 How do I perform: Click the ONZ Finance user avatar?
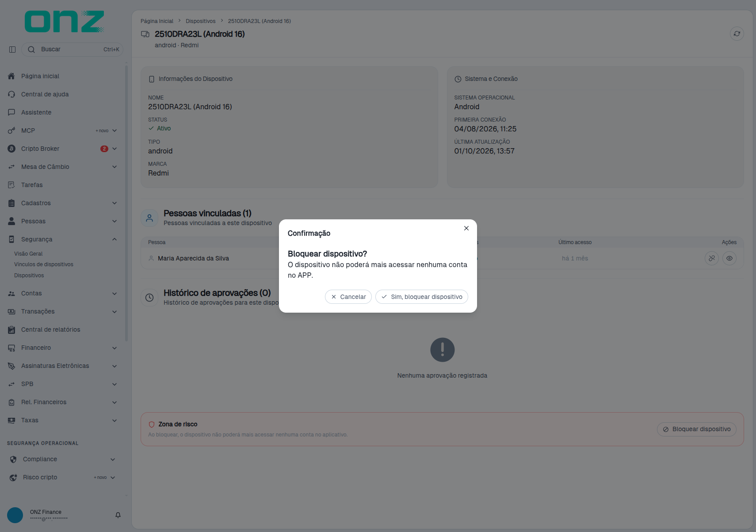pos(15,515)
